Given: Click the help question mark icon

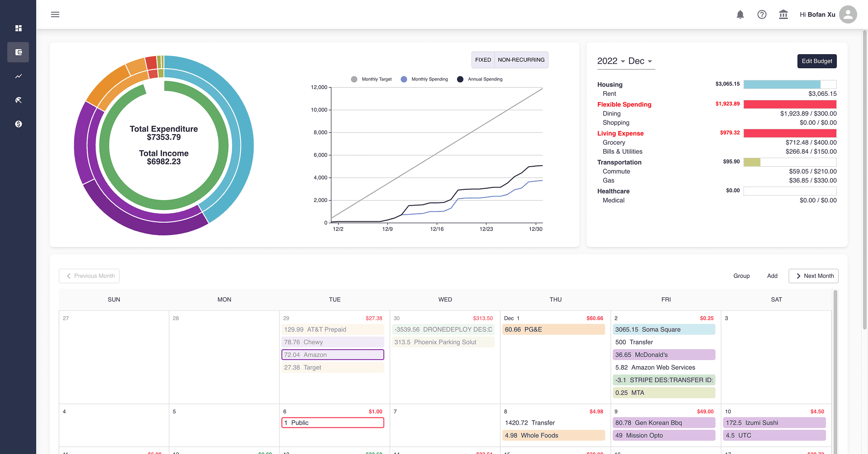Looking at the screenshot, I should tap(762, 14).
